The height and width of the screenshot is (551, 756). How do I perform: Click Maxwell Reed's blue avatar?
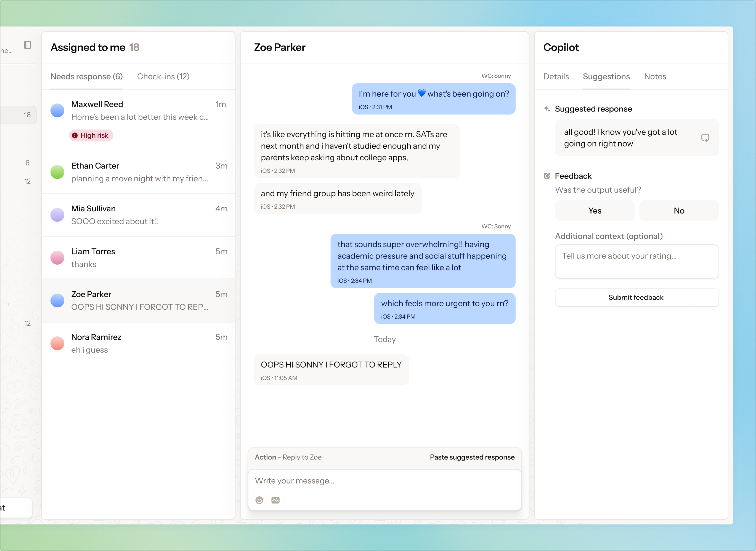tap(57, 110)
